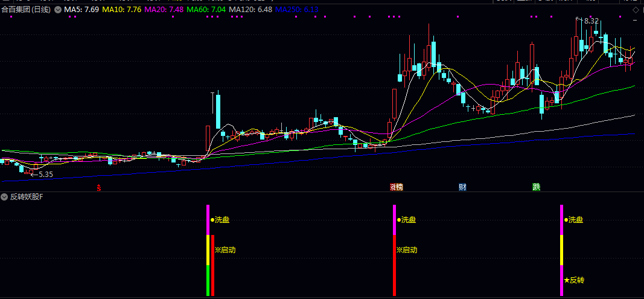The width and height of the screenshot is (644, 299).
Task: Click the blue MA250: 6.13 label
Action: (296, 10)
